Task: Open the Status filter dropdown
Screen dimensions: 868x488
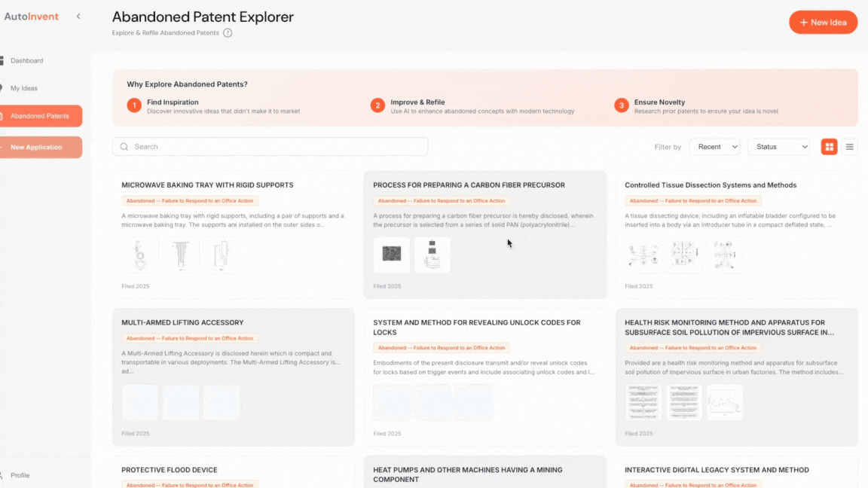Action: pyautogui.click(x=778, y=146)
